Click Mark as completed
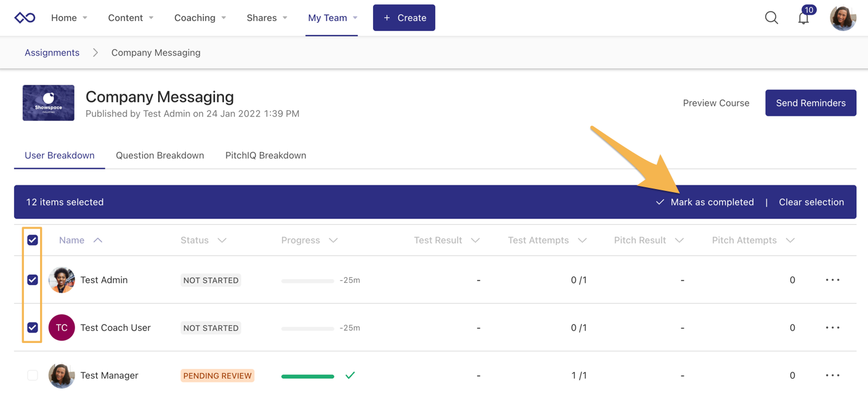The width and height of the screenshot is (868, 396). [705, 202]
